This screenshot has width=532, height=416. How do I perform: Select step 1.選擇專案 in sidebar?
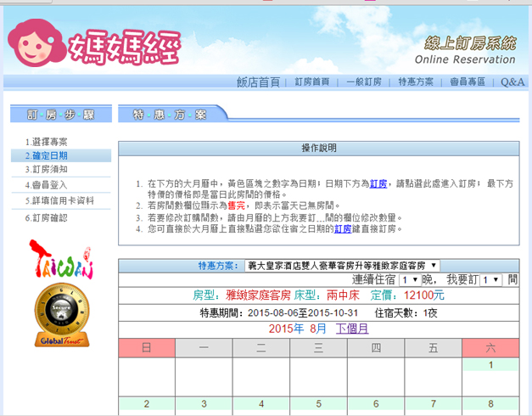[46, 142]
